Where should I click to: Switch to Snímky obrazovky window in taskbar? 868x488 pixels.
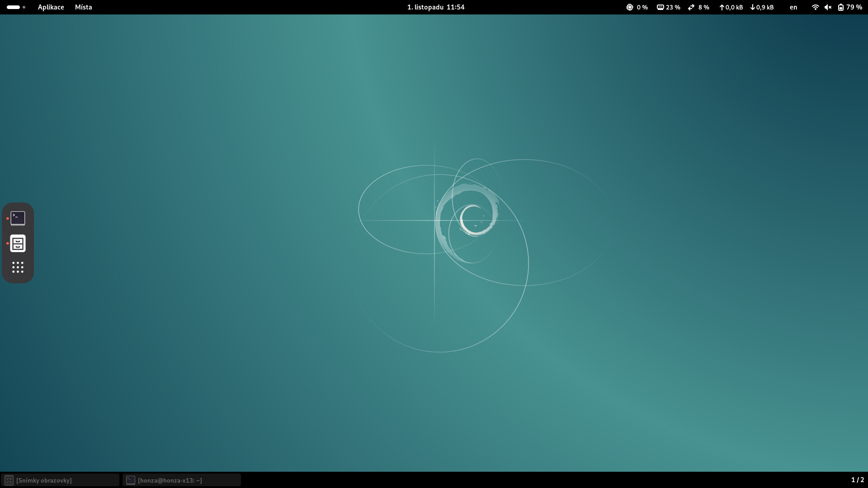click(x=60, y=480)
